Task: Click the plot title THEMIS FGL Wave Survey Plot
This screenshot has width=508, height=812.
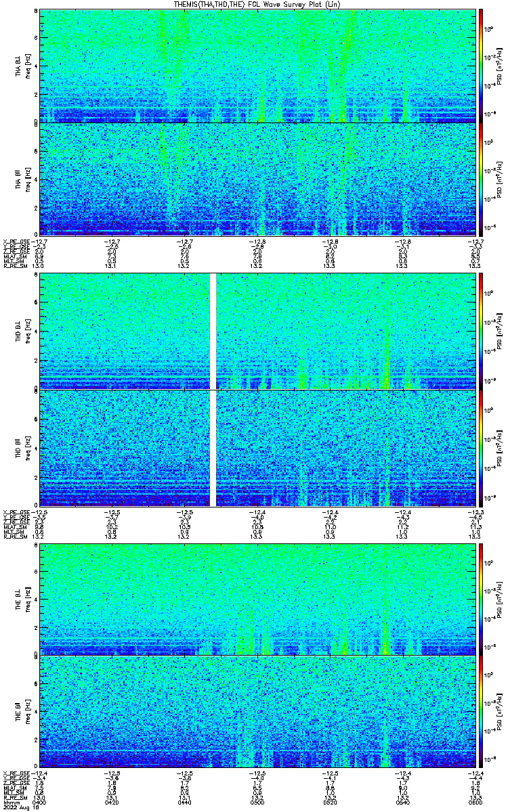Action: tap(258, 4)
